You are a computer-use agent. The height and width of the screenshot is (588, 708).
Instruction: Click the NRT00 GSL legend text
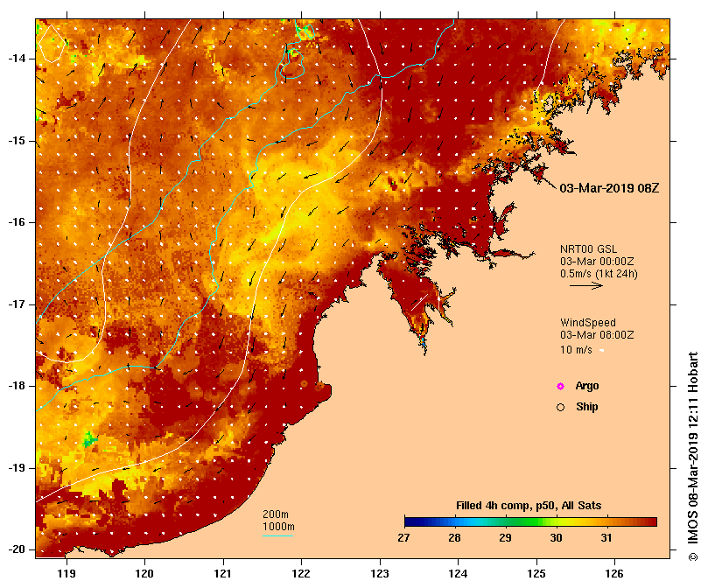(x=588, y=249)
